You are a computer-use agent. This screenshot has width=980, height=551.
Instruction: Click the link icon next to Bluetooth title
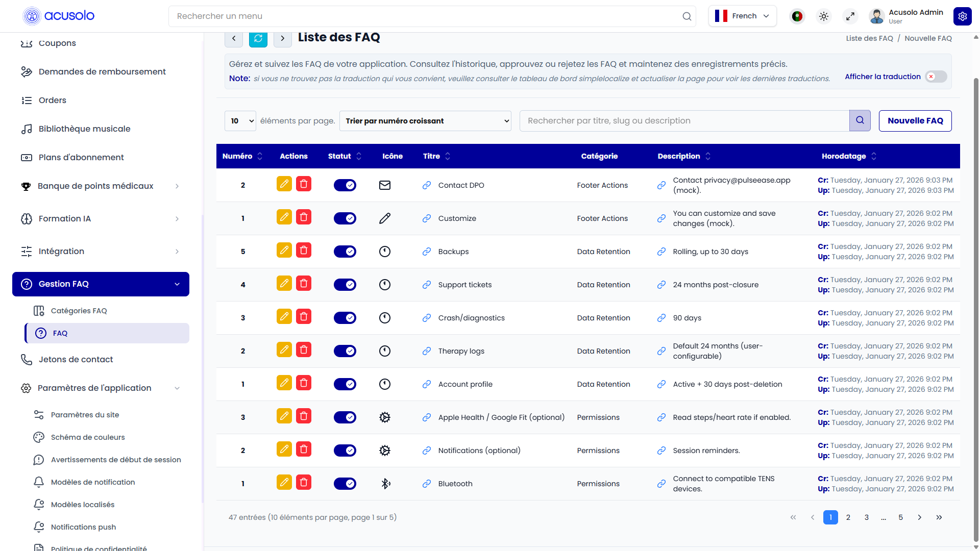pos(427,484)
